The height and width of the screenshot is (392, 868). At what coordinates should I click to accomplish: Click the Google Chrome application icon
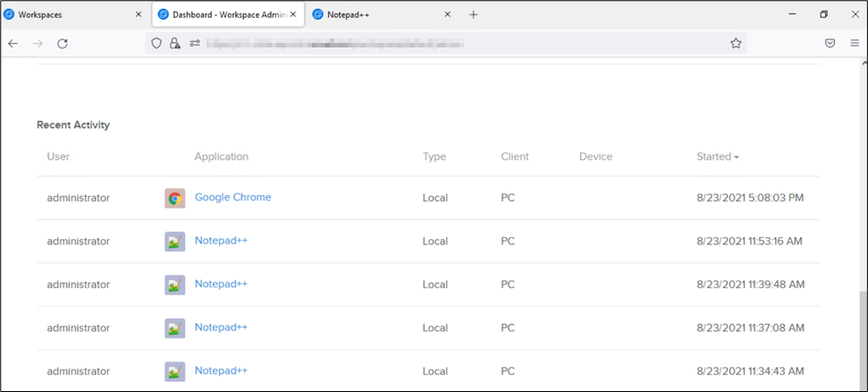pyautogui.click(x=175, y=198)
